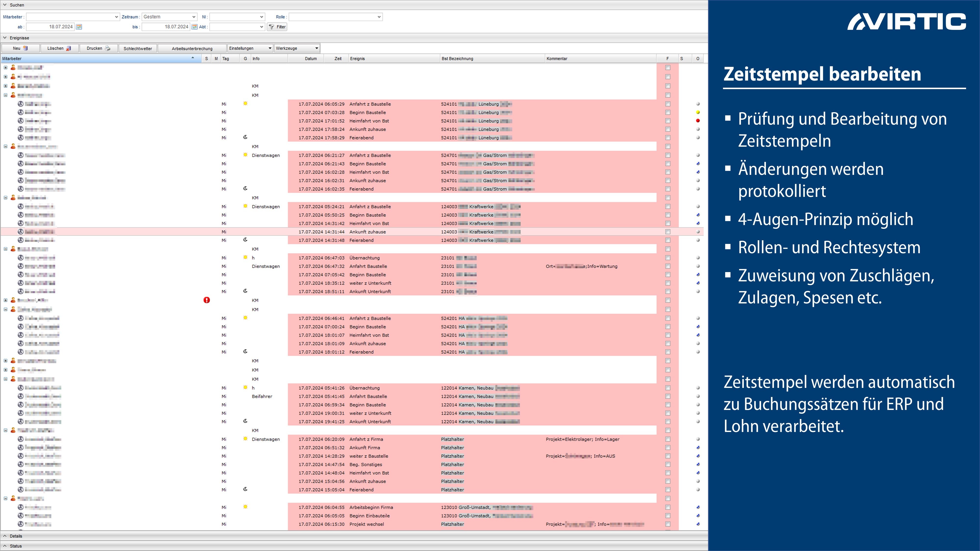Click the Neu button with database icon

click(20, 48)
